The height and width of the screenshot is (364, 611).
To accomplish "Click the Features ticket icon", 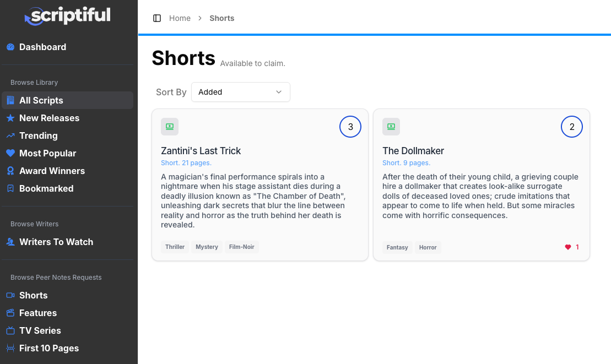I will point(10,313).
